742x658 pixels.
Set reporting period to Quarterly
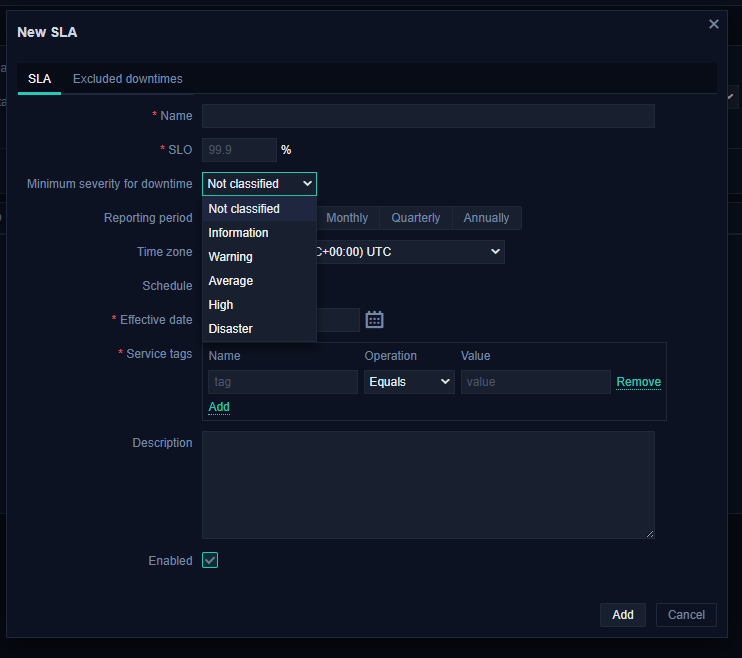415,218
